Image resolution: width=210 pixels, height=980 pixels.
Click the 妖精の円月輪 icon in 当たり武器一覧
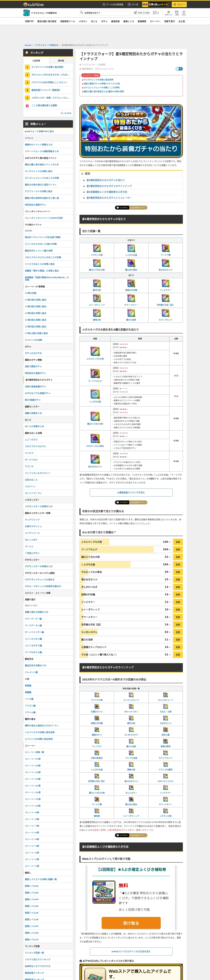[131, 283]
